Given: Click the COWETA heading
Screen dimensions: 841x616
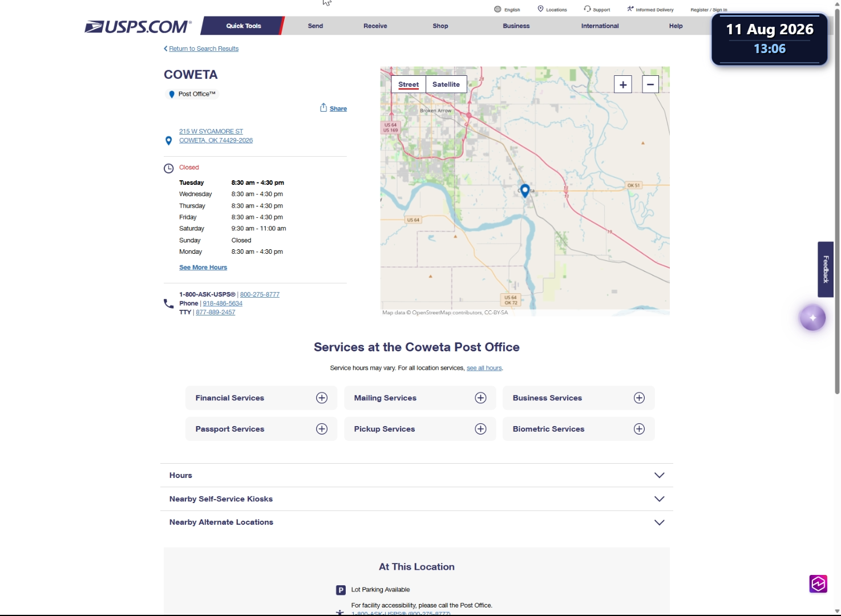Looking at the screenshot, I should [191, 75].
